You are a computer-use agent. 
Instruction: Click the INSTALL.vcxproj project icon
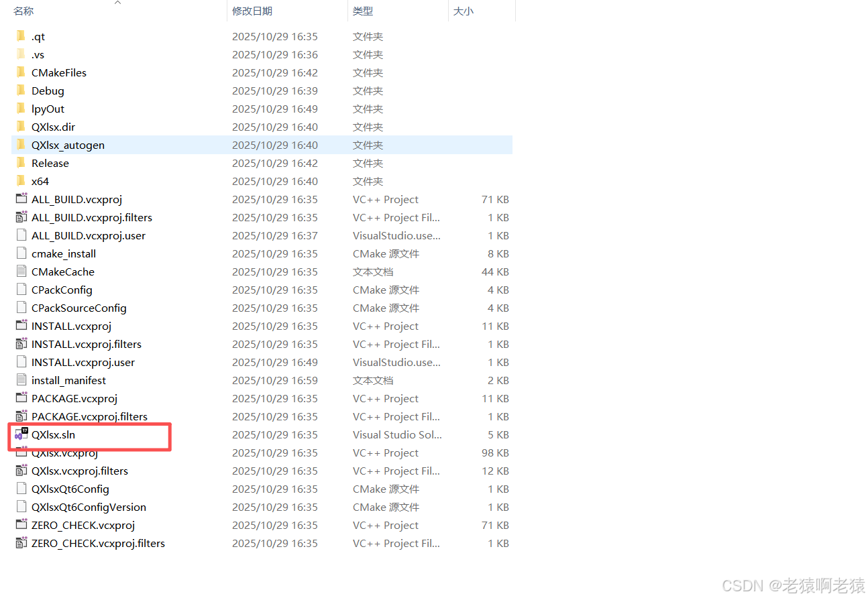click(21, 326)
